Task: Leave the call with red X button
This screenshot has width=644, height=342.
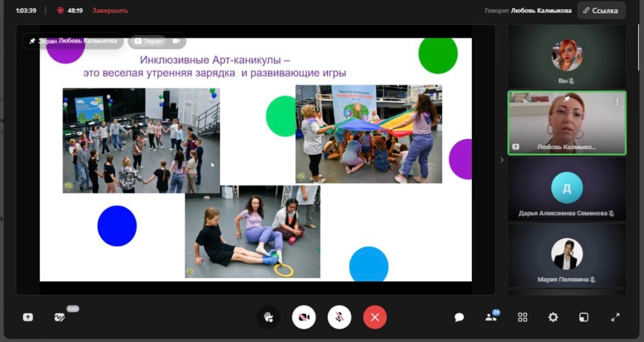Action: click(x=375, y=317)
